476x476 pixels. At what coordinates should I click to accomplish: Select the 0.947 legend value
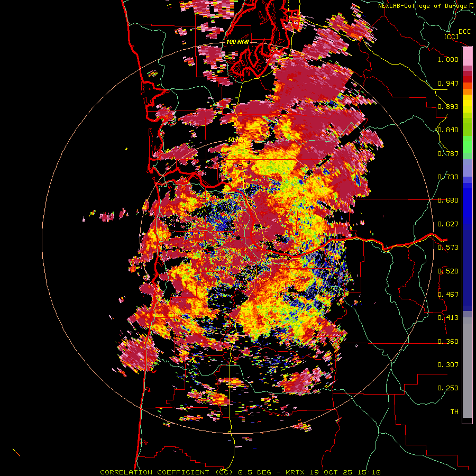tap(448, 83)
